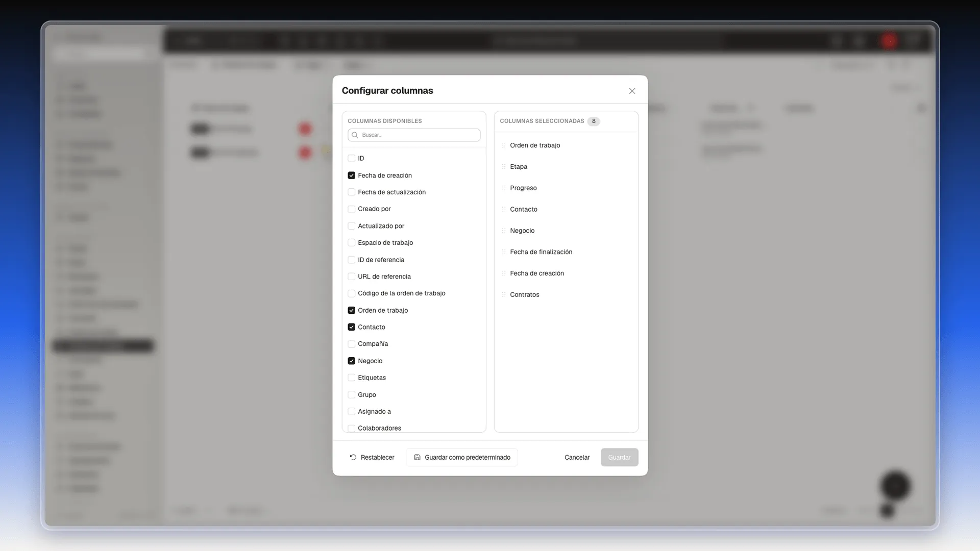This screenshot has height=551, width=980.
Task: Click the drag handle next to selected Contacto
Action: [x=504, y=209]
